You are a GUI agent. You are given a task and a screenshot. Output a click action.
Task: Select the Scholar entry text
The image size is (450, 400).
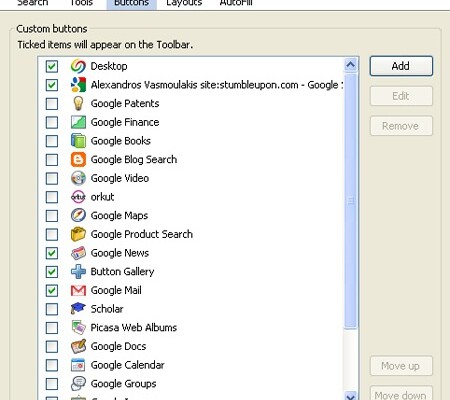click(x=107, y=309)
